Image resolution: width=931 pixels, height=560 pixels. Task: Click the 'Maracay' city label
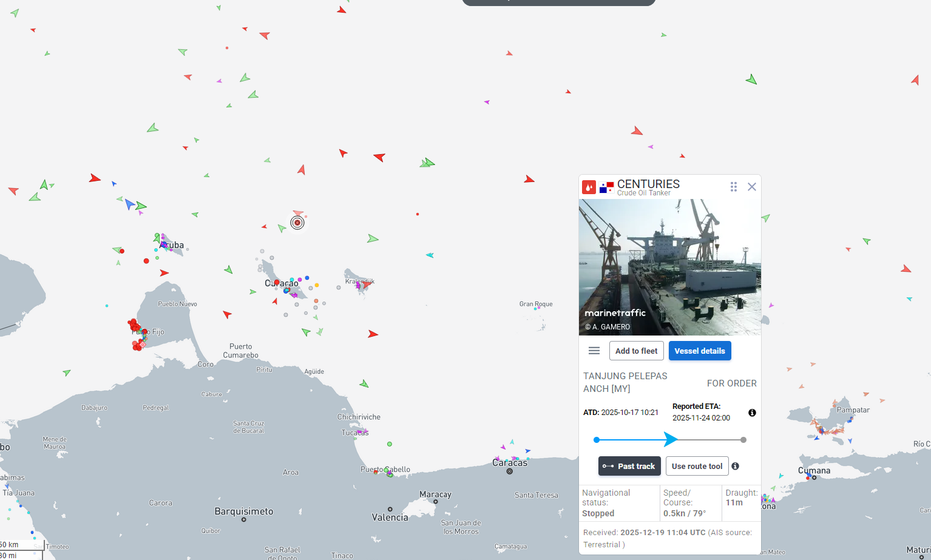(x=435, y=494)
